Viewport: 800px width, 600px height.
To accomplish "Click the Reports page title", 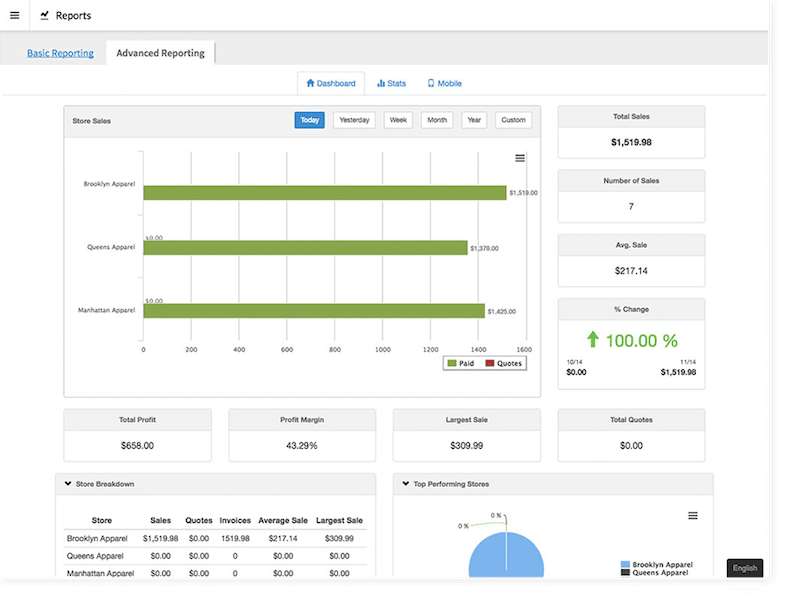I will point(73,15).
